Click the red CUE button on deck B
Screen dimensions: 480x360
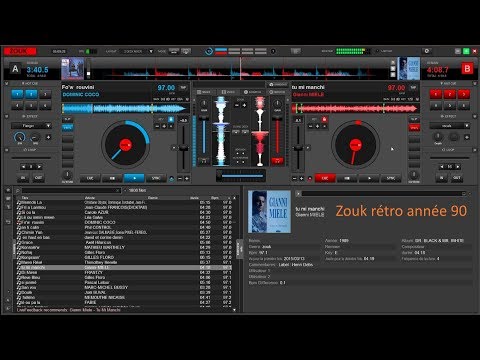pyautogui.click(x=325, y=178)
